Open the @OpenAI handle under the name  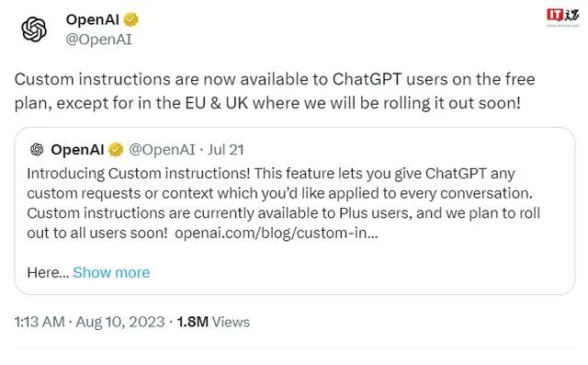tap(99, 40)
